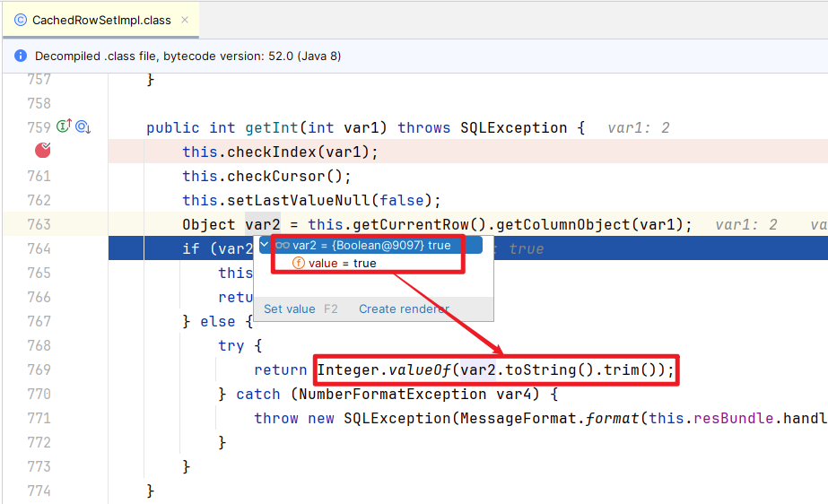
Task: Click the recursive-call gutter icon on line 759
Action: pyautogui.click(x=83, y=127)
